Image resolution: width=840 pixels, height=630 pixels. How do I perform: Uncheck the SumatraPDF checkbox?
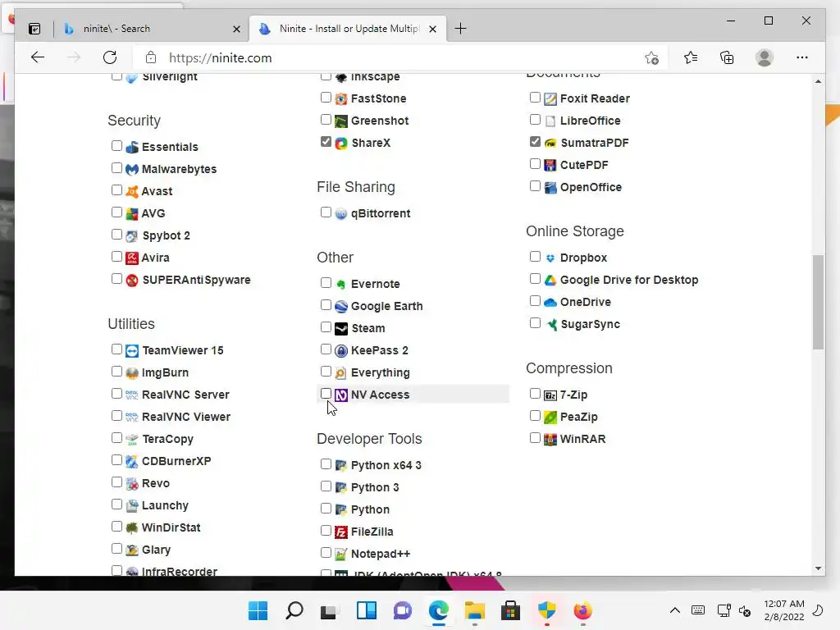[535, 141]
